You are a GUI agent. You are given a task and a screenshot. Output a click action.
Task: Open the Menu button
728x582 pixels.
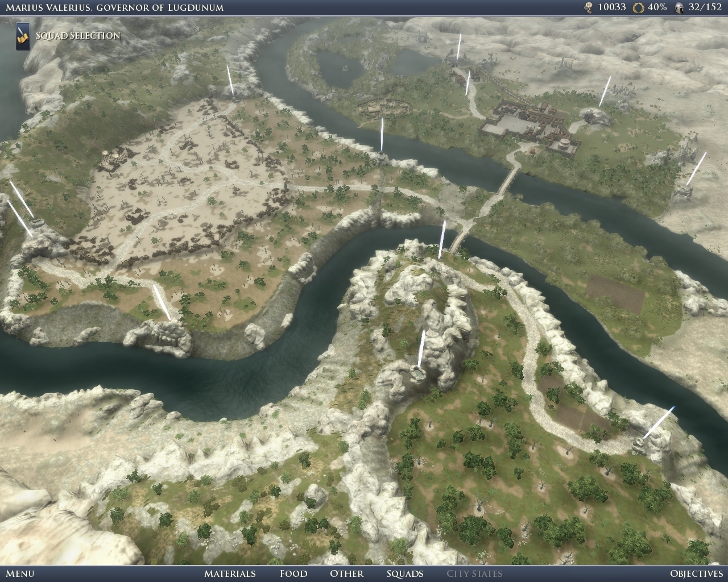(20, 573)
